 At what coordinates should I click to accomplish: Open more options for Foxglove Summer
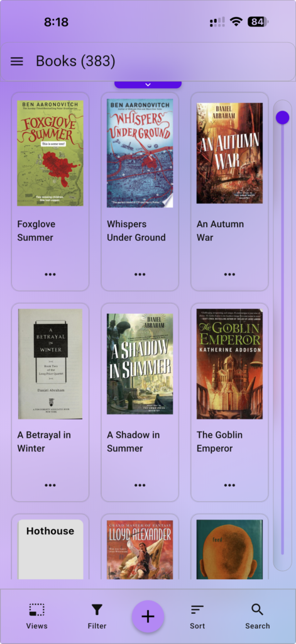tap(50, 274)
